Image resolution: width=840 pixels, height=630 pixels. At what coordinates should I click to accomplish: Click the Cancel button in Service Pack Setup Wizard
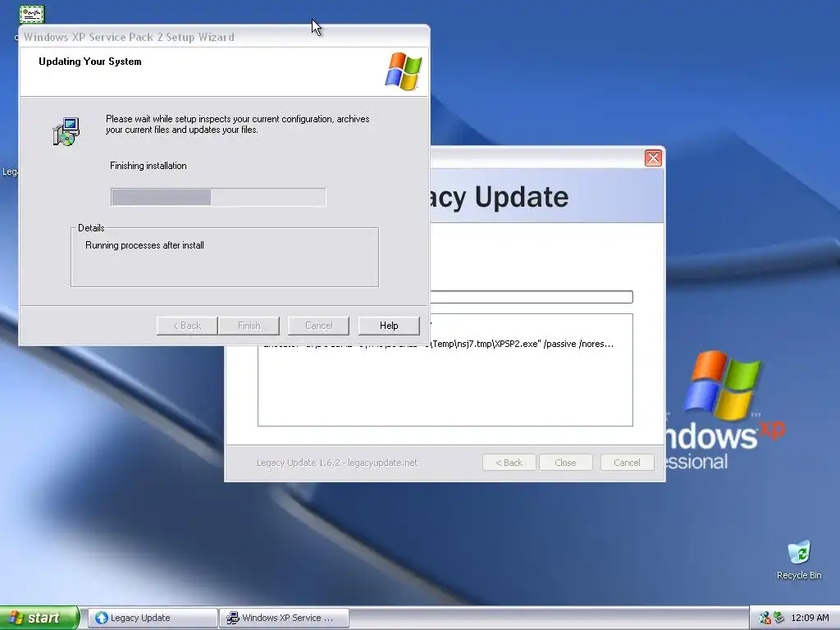tap(318, 325)
